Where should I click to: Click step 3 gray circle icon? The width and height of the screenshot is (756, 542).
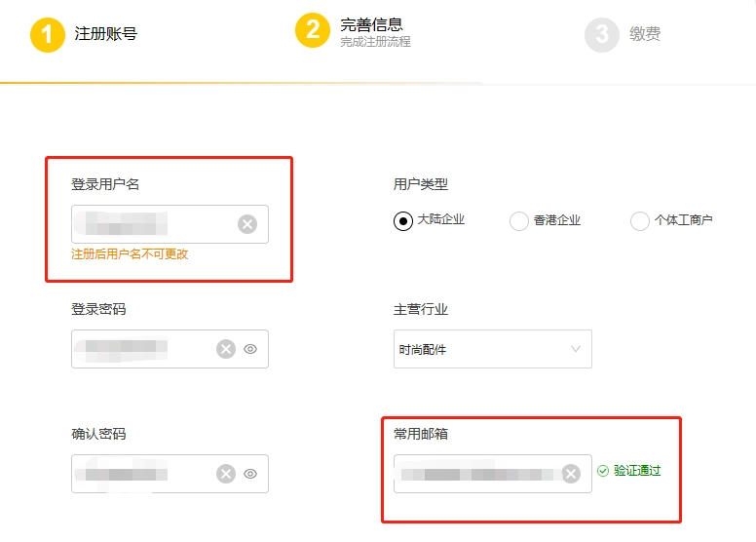tap(602, 35)
